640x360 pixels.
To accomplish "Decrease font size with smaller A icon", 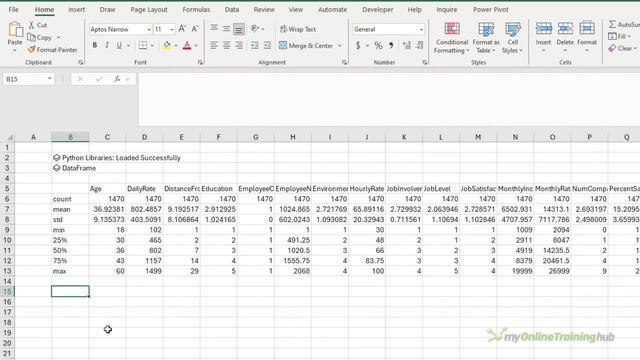I will pos(195,29).
